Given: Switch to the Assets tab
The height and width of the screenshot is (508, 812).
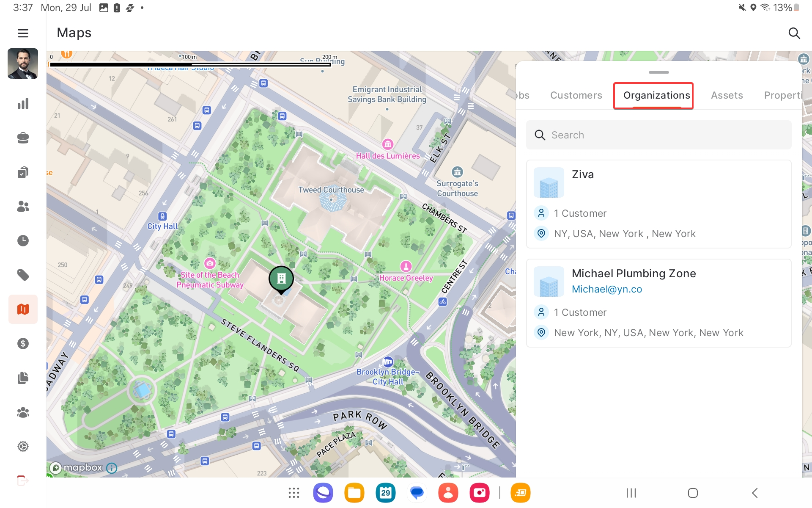Looking at the screenshot, I should [727, 96].
